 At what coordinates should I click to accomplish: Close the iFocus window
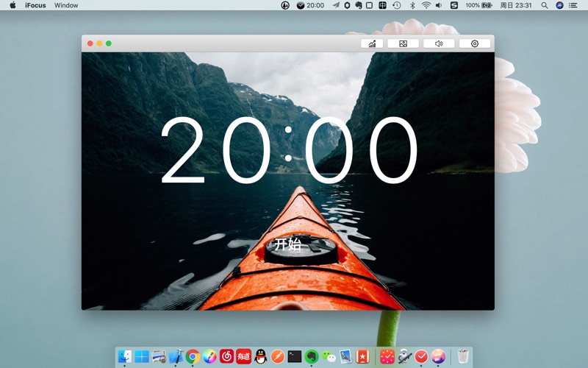pyautogui.click(x=90, y=43)
